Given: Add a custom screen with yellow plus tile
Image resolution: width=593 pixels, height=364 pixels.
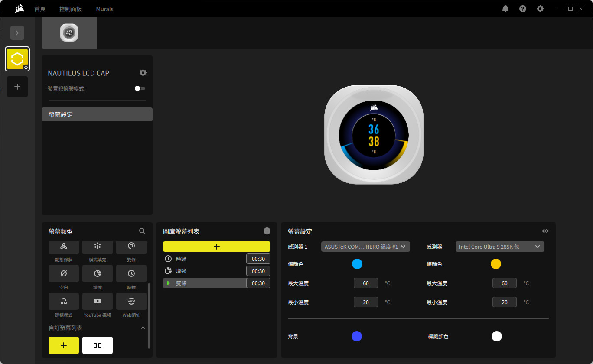Looking at the screenshot, I should point(64,345).
